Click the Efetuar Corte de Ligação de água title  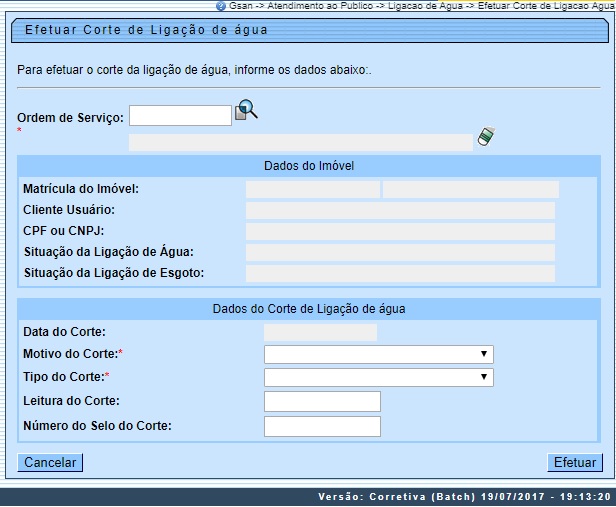tap(145, 30)
